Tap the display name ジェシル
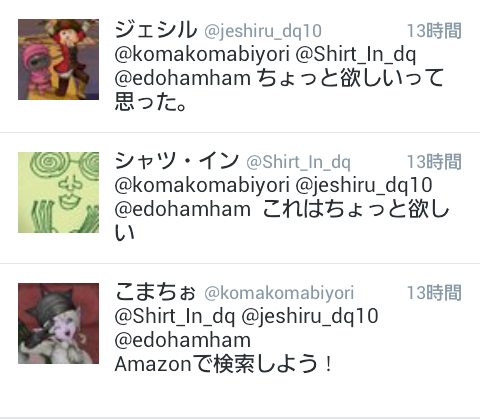This screenshot has width=480, height=419. pos(156,30)
